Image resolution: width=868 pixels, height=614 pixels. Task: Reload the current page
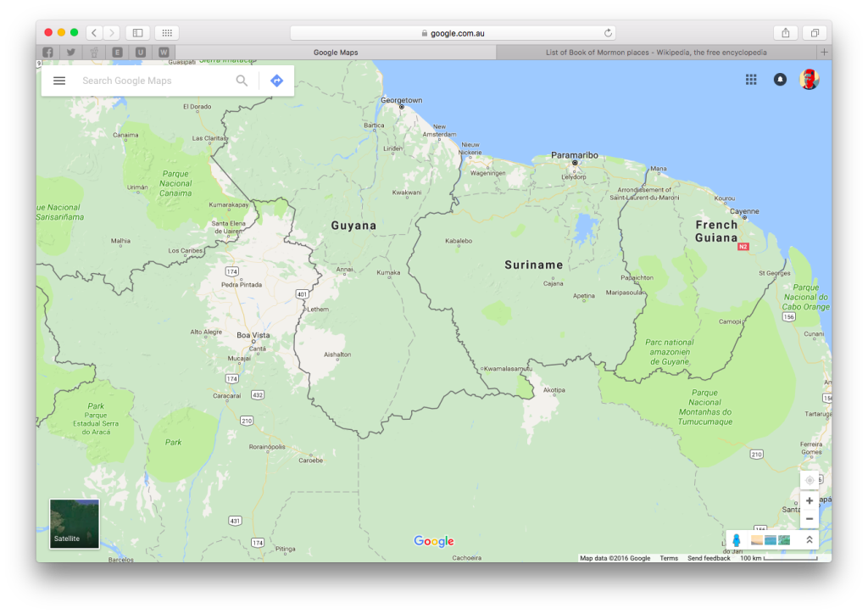pos(608,33)
